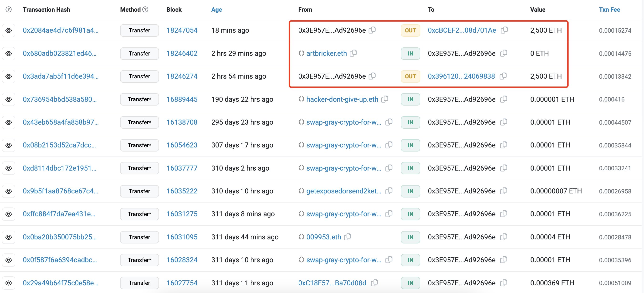
Task: Toggle the Txn Fee column header
Action: 609,10
